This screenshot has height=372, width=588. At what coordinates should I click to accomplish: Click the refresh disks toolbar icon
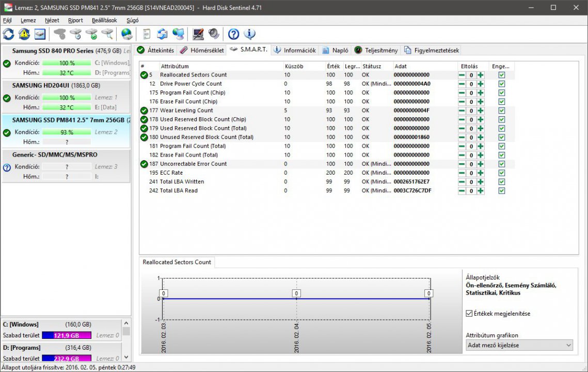[9, 34]
